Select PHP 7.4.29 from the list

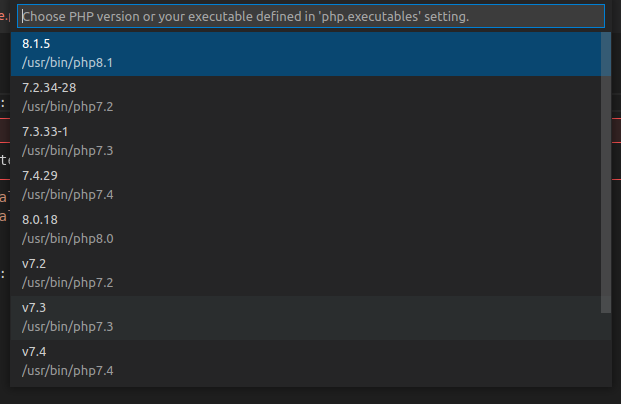[40, 176]
